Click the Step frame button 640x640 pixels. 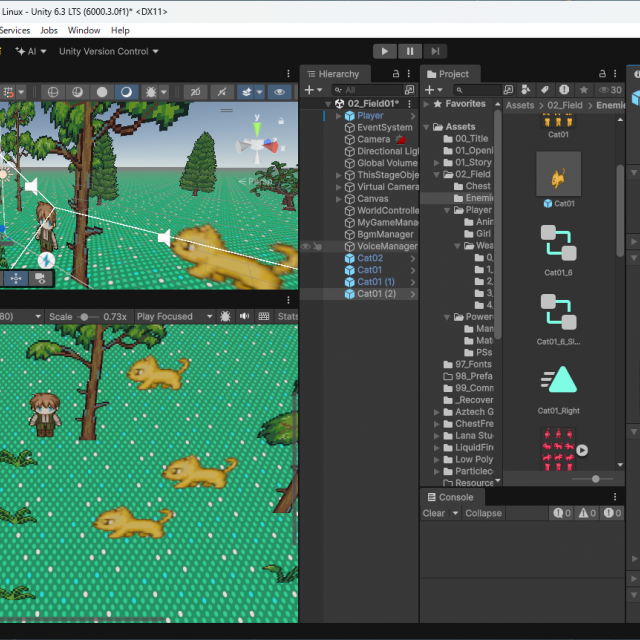click(435, 51)
